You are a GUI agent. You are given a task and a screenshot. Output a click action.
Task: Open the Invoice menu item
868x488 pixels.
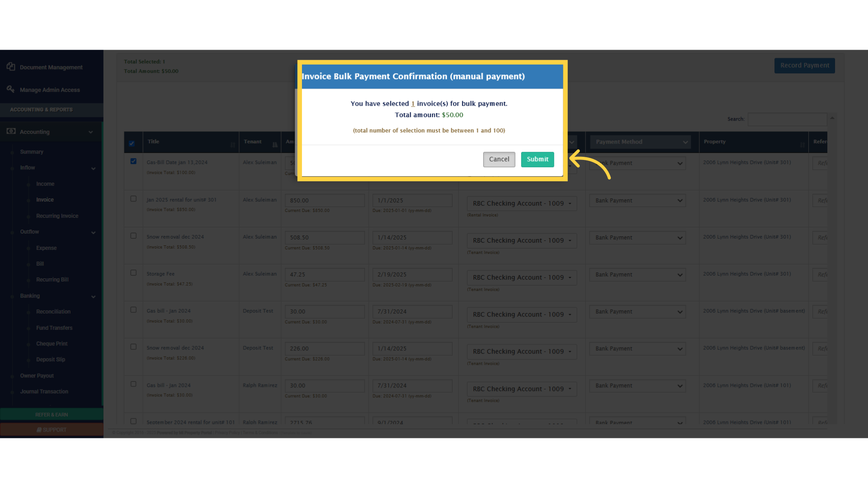(45, 200)
